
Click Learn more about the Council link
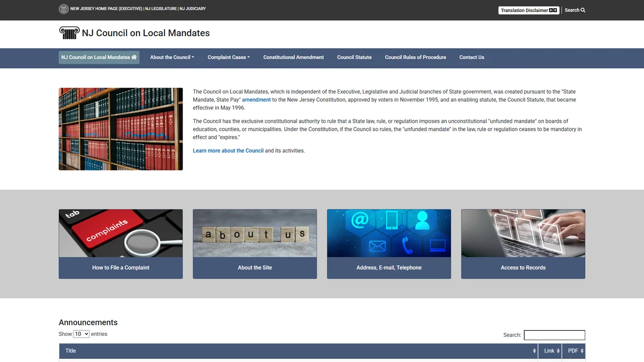click(228, 151)
